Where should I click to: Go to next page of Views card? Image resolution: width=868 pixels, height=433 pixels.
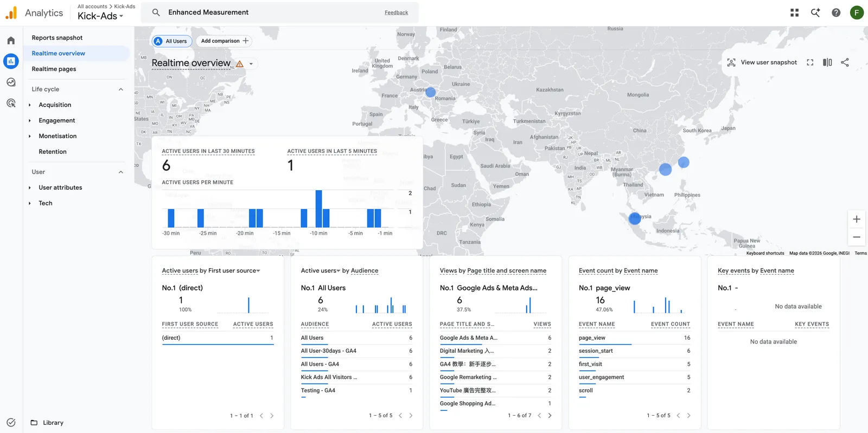point(550,416)
